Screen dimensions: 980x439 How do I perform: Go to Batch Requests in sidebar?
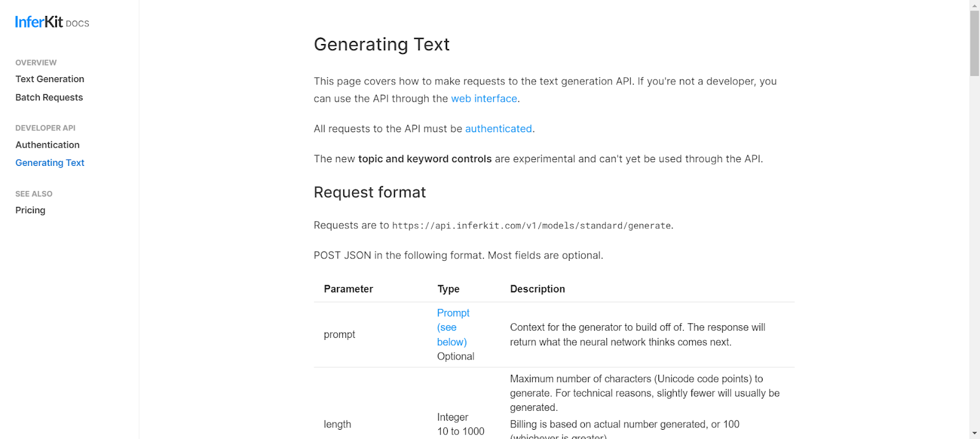point(49,97)
